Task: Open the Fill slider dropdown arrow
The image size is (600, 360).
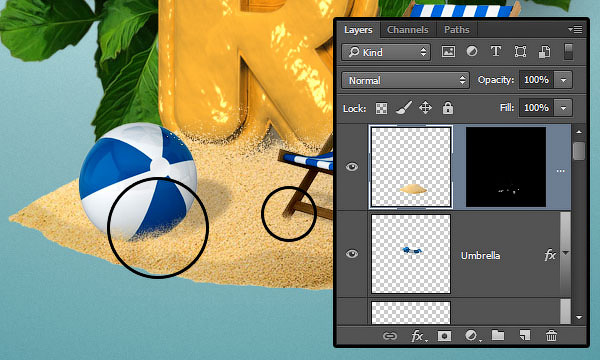Action: 563,108
